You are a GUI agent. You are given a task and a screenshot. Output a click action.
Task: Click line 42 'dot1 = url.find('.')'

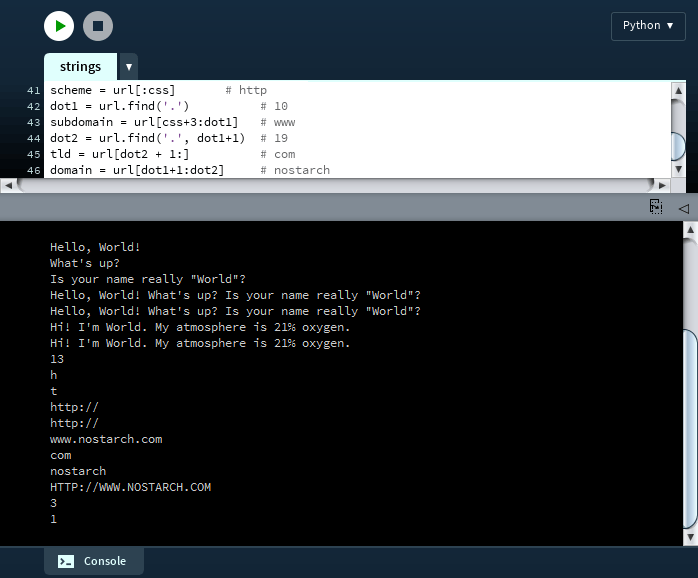(x=119, y=106)
